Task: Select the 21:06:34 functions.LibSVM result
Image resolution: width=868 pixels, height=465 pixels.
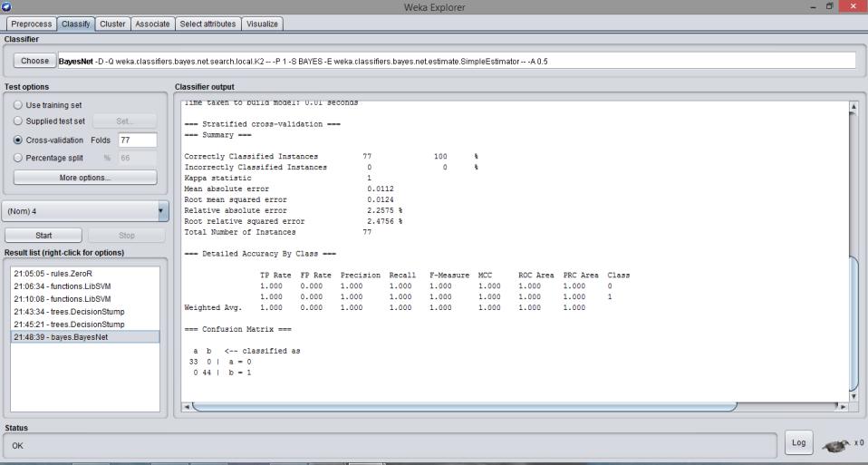Action: (85, 286)
